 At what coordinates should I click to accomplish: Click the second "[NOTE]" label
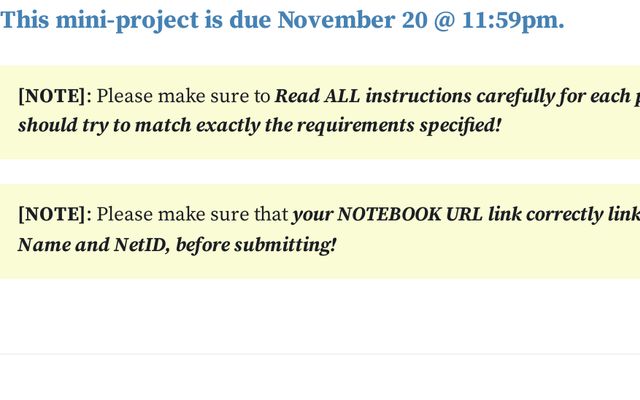click(54, 215)
